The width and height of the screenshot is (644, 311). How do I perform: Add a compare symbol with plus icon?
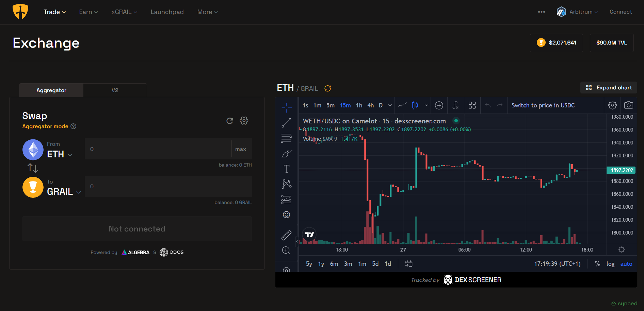(439, 105)
